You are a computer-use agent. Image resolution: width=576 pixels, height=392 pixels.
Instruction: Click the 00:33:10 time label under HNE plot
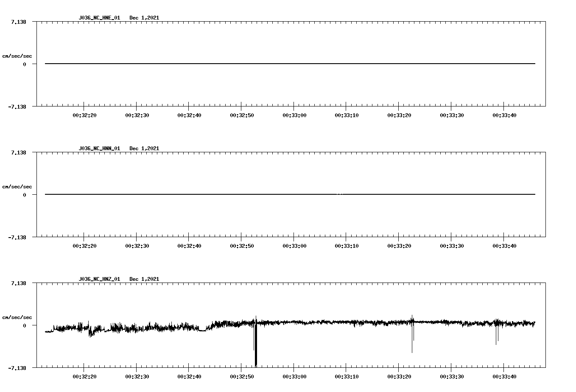coord(347,115)
